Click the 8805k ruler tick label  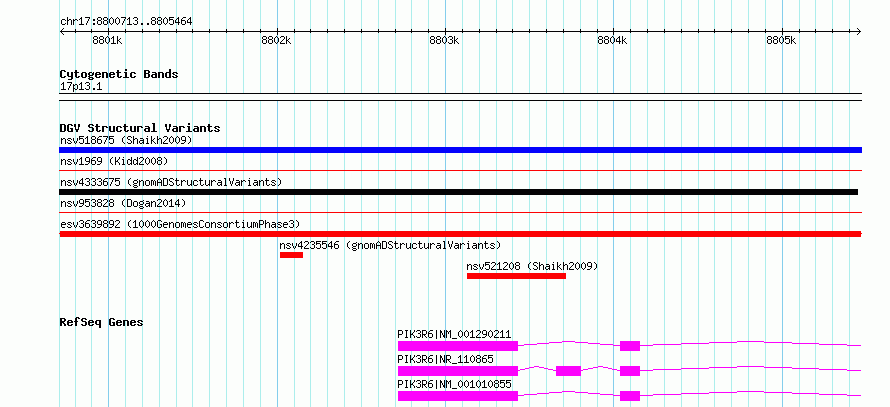point(782,40)
